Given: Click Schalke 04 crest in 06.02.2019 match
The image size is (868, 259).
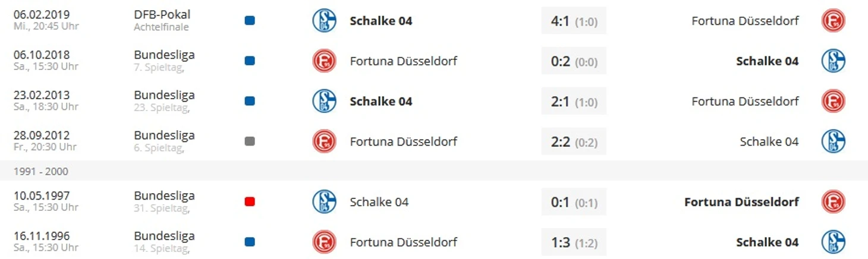Looking at the screenshot, I should pyautogui.click(x=325, y=21).
